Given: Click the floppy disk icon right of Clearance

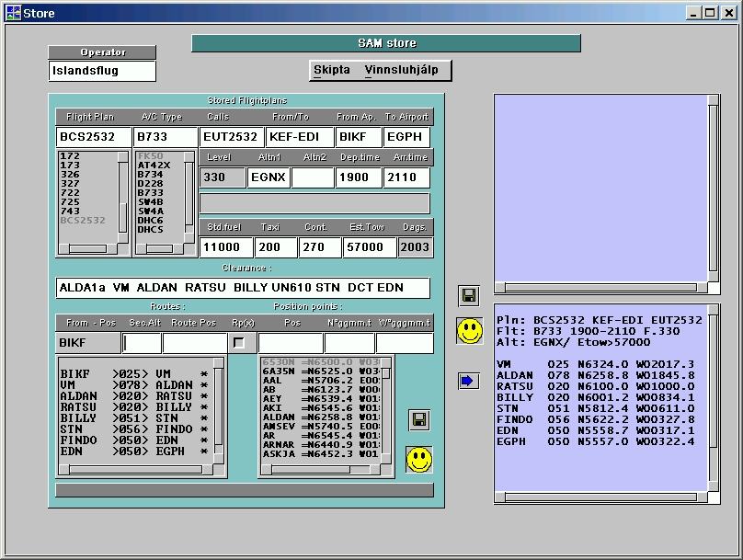Looking at the screenshot, I should (x=469, y=296).
